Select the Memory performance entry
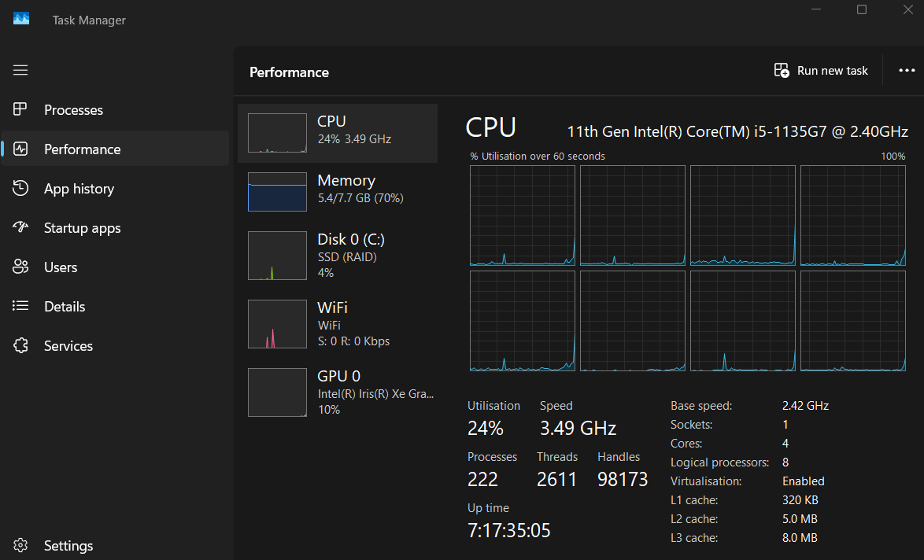The image size is (924, 560). pos(338,192)
